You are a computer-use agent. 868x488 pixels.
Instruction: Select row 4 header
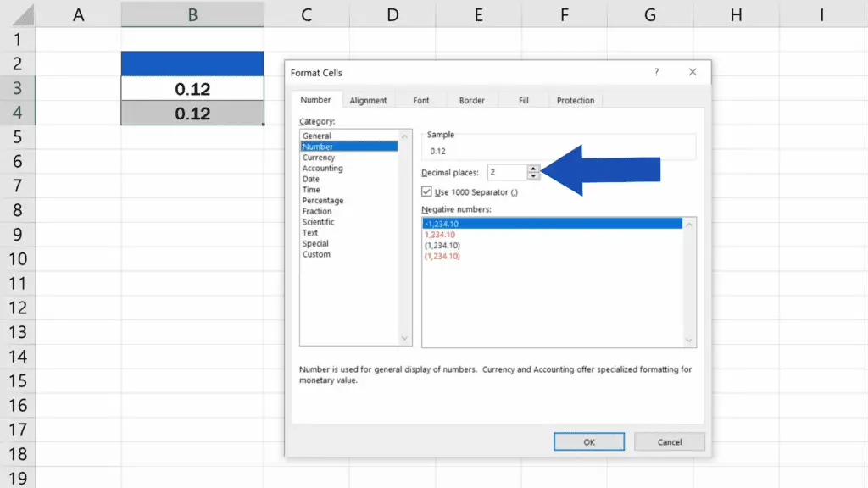[x=18, y=113]
